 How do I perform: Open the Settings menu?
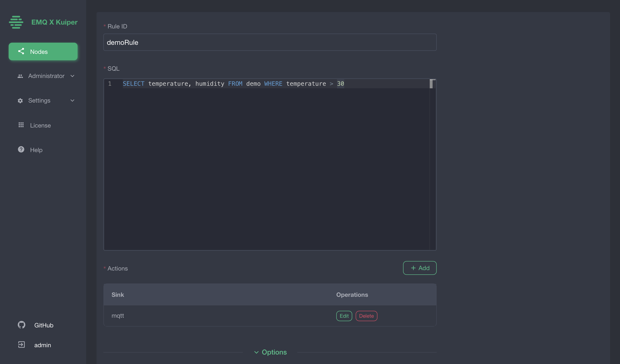point(43,101)
